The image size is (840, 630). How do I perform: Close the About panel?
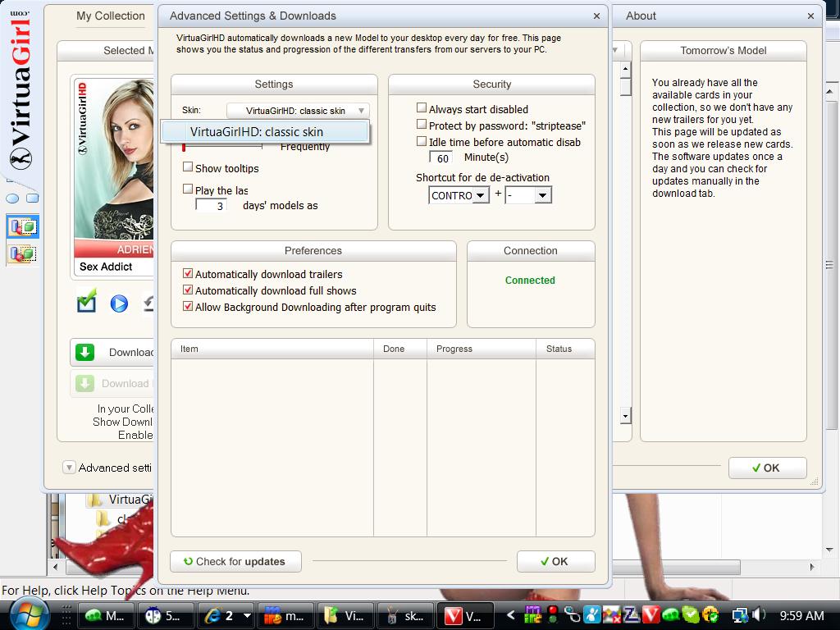point(810,16)
